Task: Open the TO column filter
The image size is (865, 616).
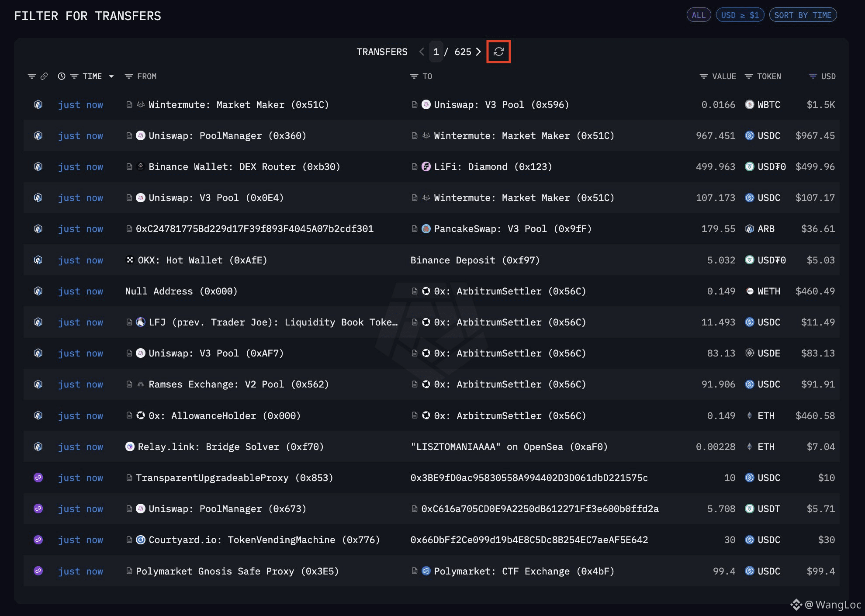Action: pyautogui.click(x=414, y=76)
